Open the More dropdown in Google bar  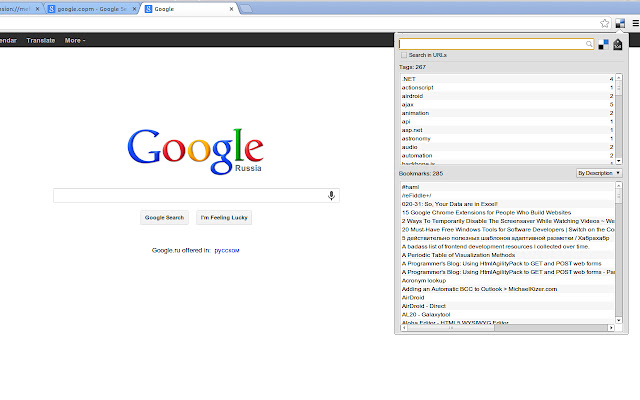[75, 40]
